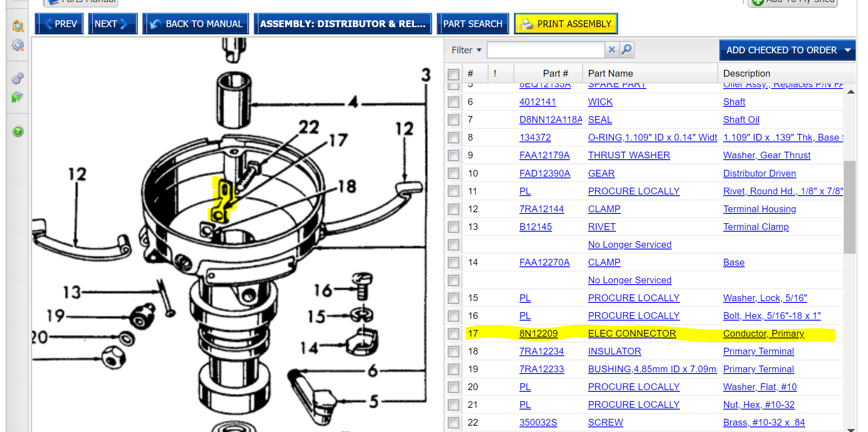Screen dimensions: 868x432
Task: Check the box for item 17 ELEC CONNECTOR
Action: click(453, 334)
